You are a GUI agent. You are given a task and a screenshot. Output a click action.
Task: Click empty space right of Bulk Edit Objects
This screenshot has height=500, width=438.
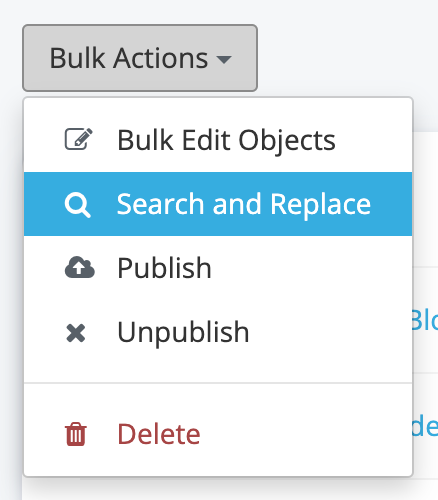[x=374, y=140]
